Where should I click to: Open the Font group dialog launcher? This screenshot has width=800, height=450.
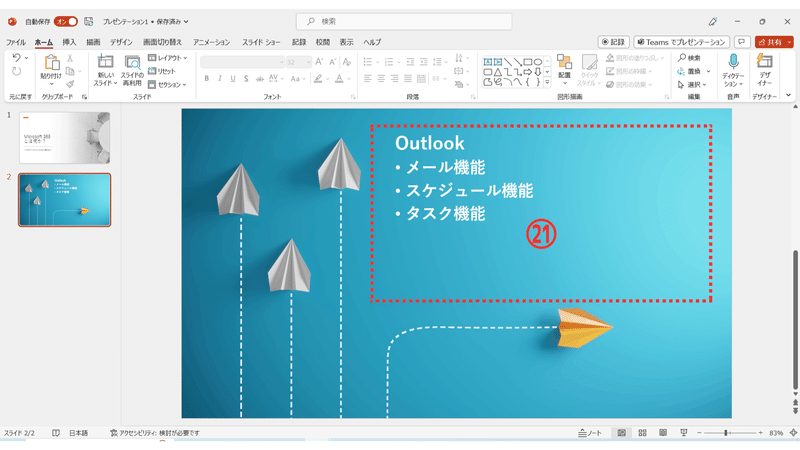353,96
